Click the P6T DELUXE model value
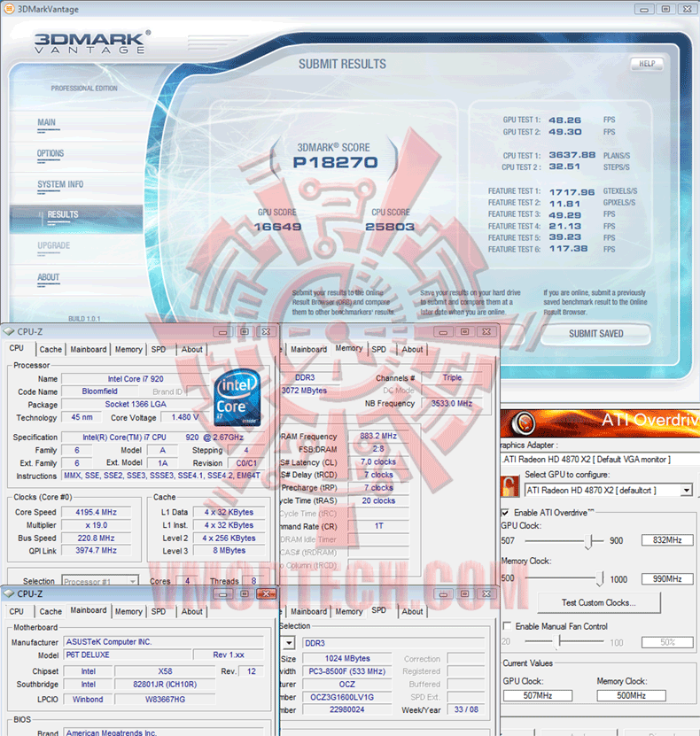Image resolution: width=700 pixels, height=736 pixels. tap(128, 655)
